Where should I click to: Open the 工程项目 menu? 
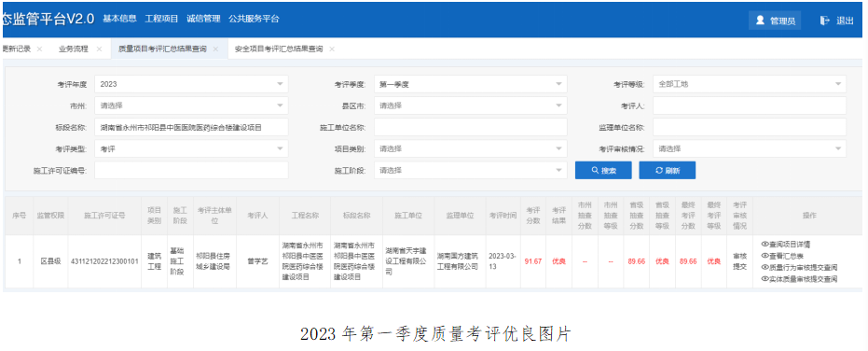[x=161, y=19]
